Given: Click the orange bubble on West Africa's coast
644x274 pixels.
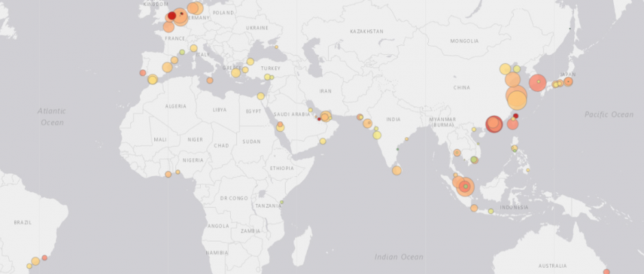Looking at the screenshot, I should click(168, 174).
